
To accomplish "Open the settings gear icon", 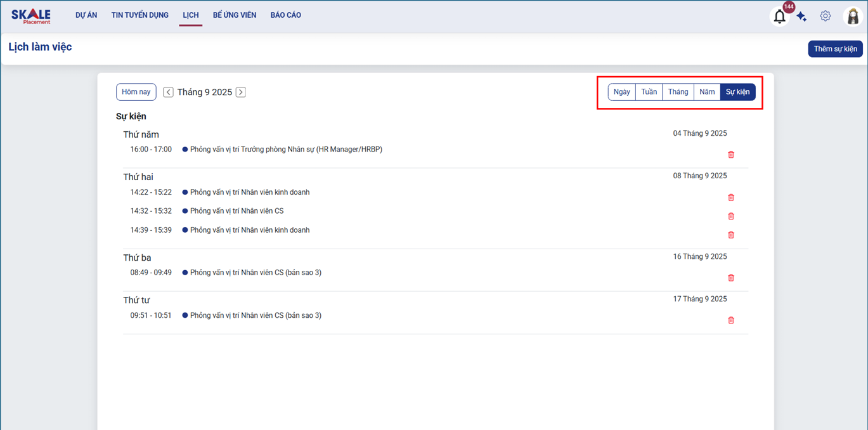I will (x=825, y=16).
